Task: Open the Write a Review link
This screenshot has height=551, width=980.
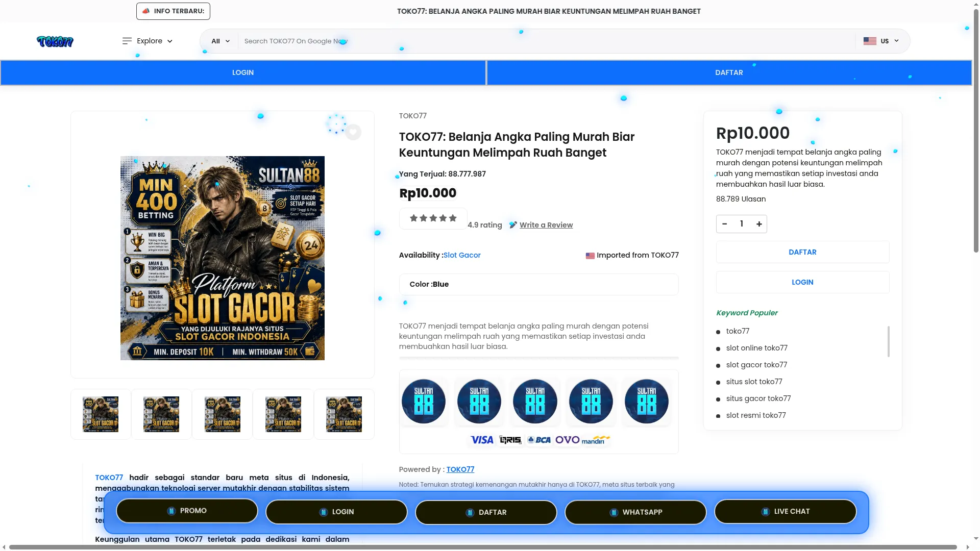Action: tap(546, 225)
